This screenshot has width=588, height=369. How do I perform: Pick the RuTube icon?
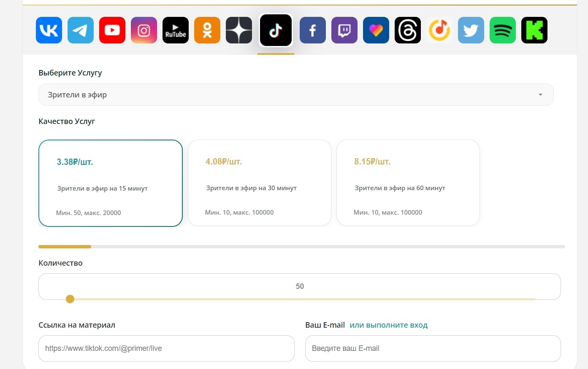tap(176, 30)
